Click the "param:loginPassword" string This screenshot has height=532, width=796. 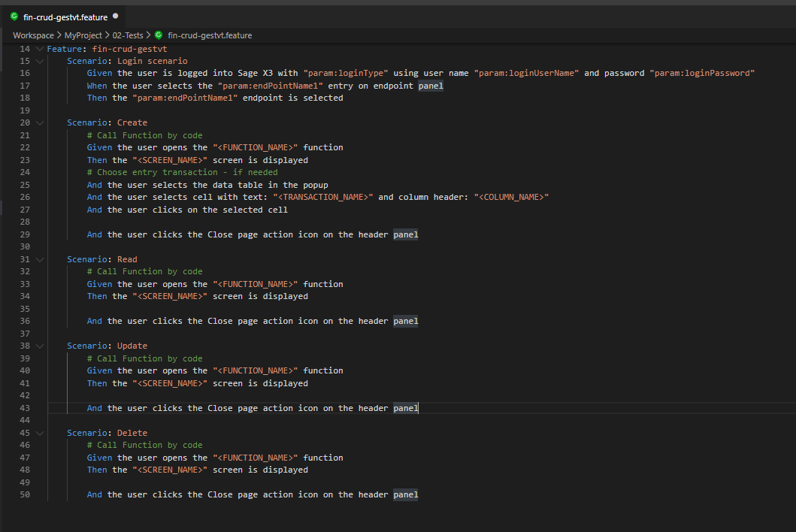click(x=702, y=73)
